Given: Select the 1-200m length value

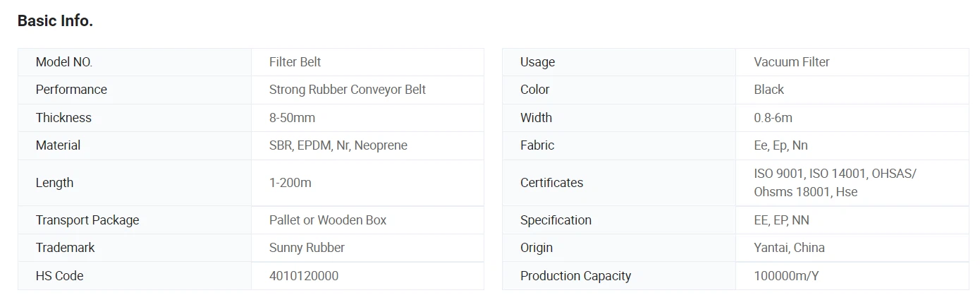Looking at the screenshot, I should [290, 183].
